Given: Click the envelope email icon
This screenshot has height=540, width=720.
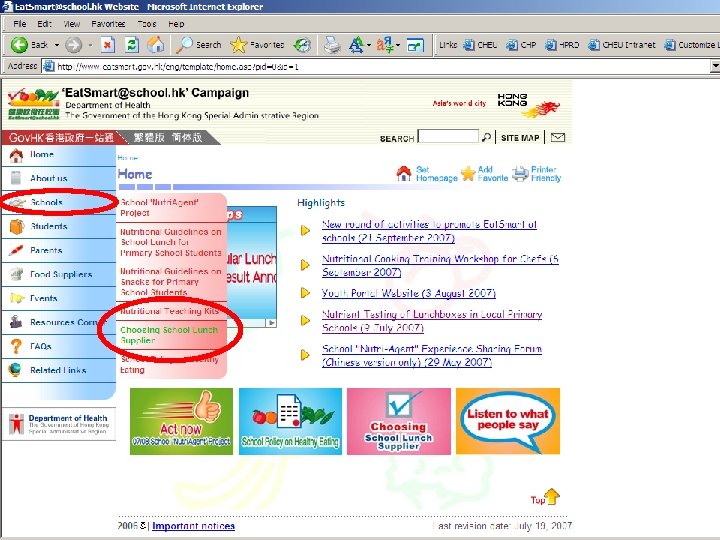Looking at the screenshot, I should click(x=557, y=137).
